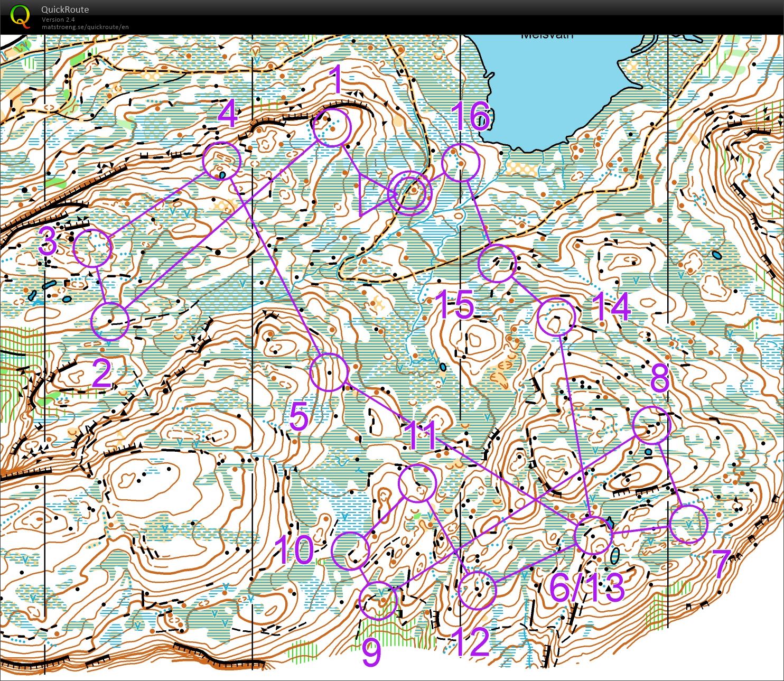Select control circle 3 on the course
784x681 pixels.
[92, 248]
